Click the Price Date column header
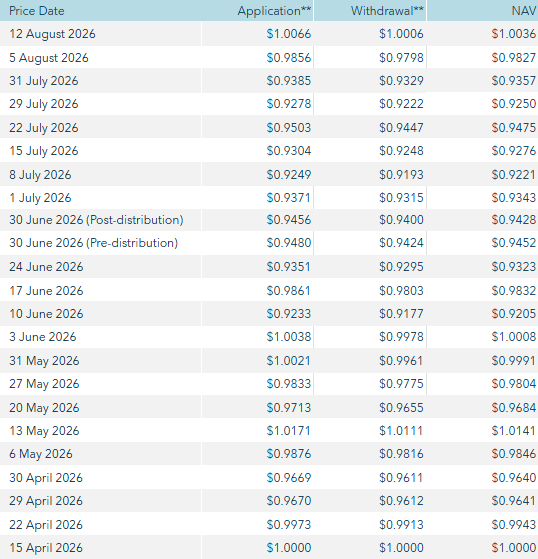538x559 pixels. [x=37, y=11]
